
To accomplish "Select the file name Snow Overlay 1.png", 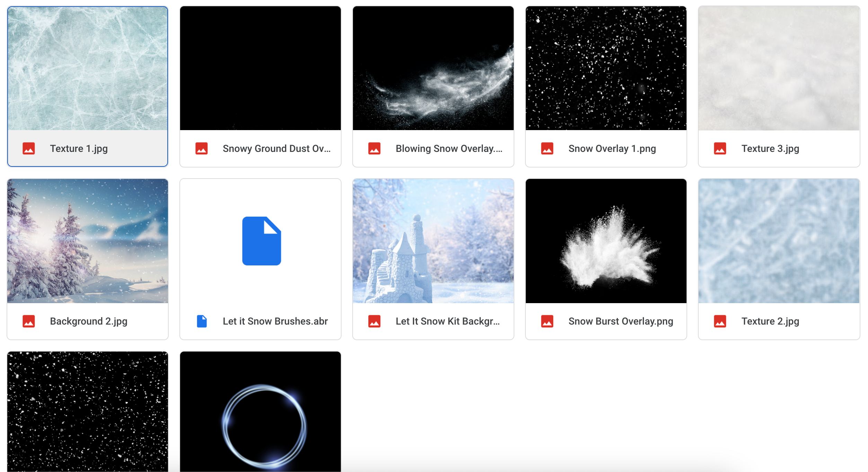I will click(612, 148).
